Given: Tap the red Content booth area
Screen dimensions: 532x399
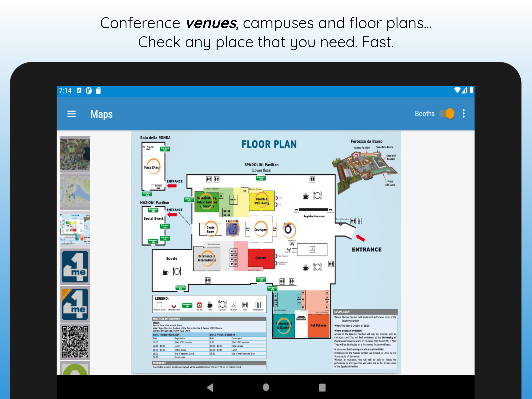Looking at the screenshot, I should click(261, 258).
